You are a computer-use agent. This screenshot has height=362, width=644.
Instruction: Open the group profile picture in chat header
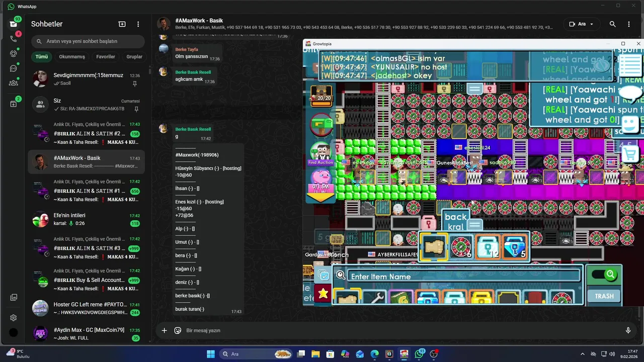point(164,24)
